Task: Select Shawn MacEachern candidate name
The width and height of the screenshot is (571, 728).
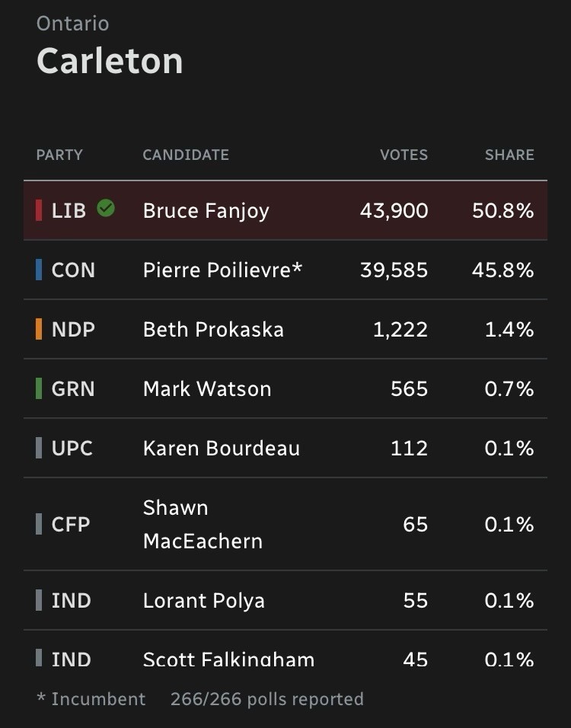Action: point(203,524)
